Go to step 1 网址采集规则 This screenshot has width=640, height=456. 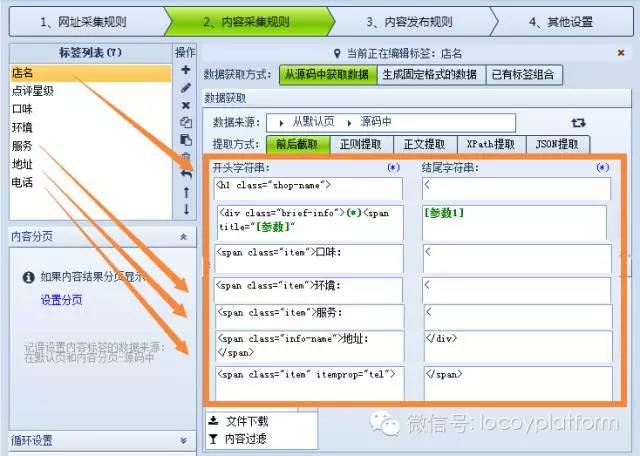click(x=88, y=21)
